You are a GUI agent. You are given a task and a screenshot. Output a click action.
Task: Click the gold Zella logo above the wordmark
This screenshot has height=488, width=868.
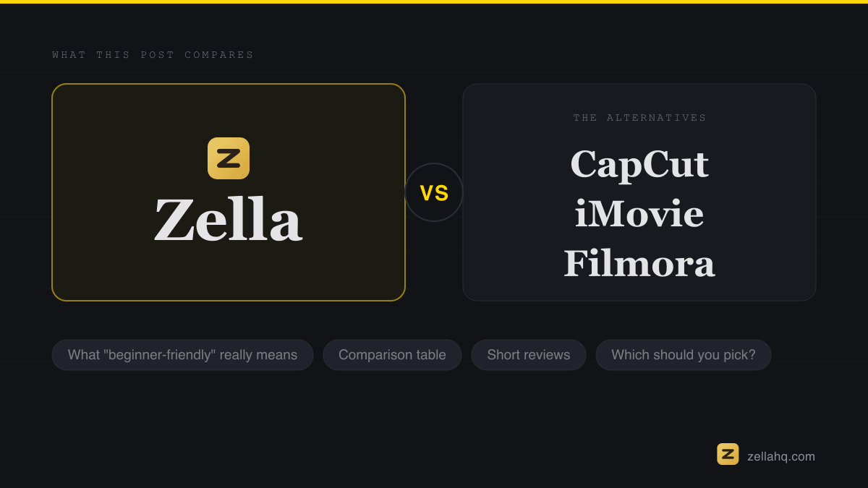click(x=229, y=158)
